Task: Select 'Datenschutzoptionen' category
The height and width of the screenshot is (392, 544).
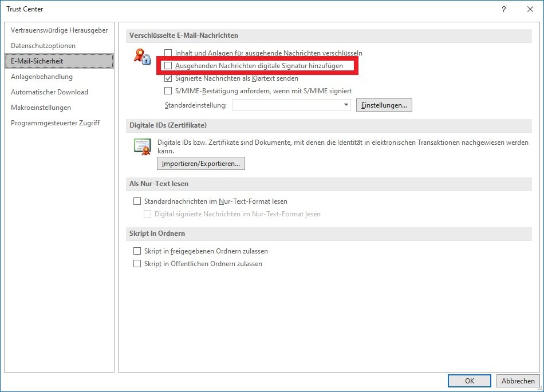Action: pos(60,46)
